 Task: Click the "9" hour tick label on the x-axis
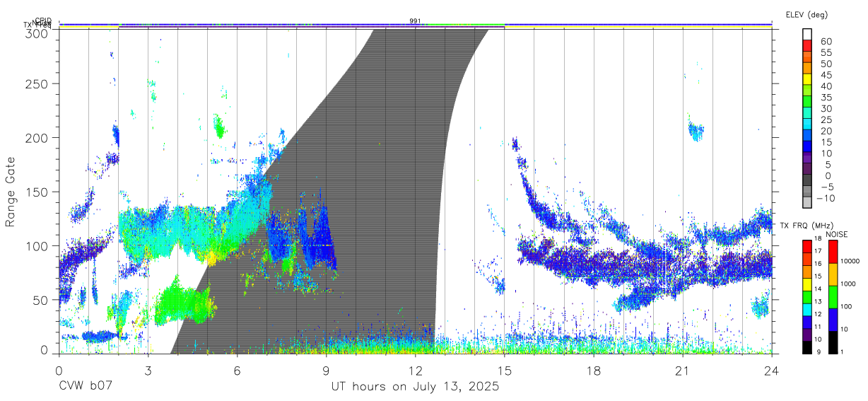click(x=326, y=371)
